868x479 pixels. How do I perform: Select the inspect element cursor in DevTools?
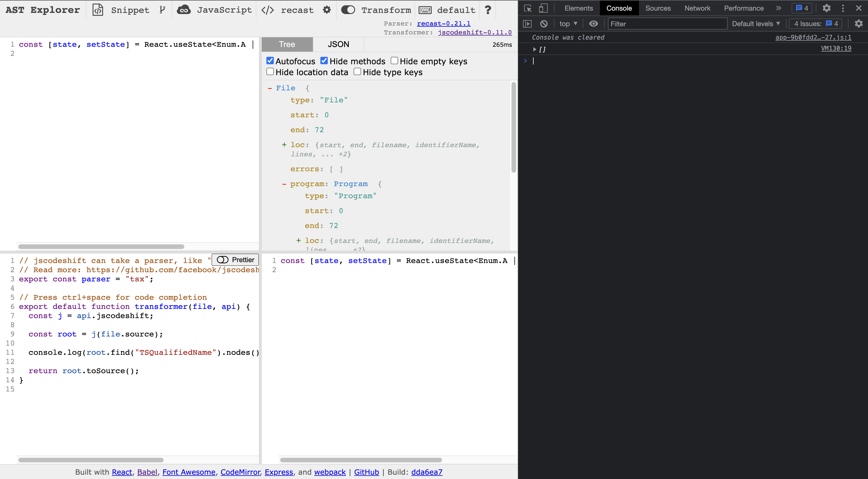(x=527, y=8)
